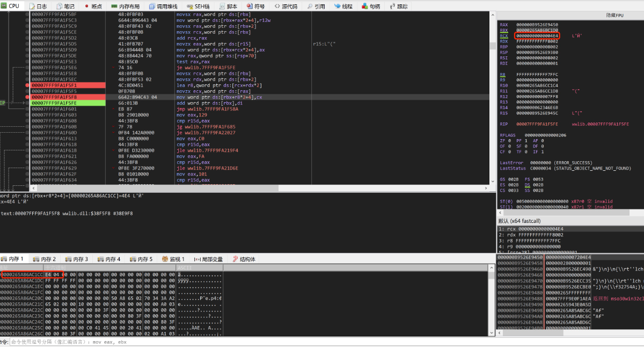
Task: Select instruction jmp wwlib.7FFF9FA1F58A
Action: coord(207,109)
